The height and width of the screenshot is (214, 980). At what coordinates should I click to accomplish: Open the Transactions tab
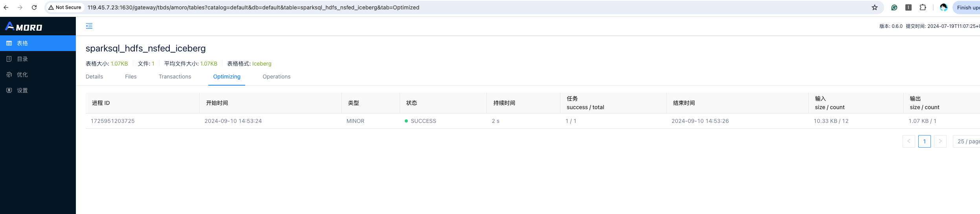175,77
